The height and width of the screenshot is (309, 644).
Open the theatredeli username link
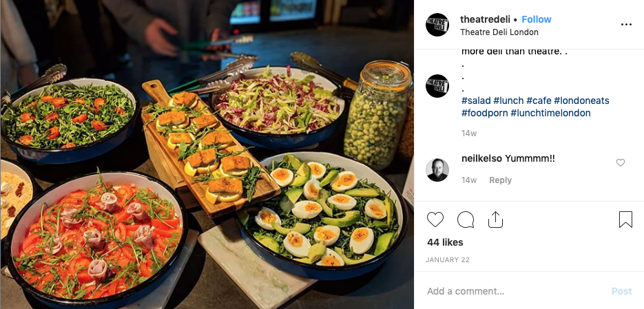pos(485,19)
